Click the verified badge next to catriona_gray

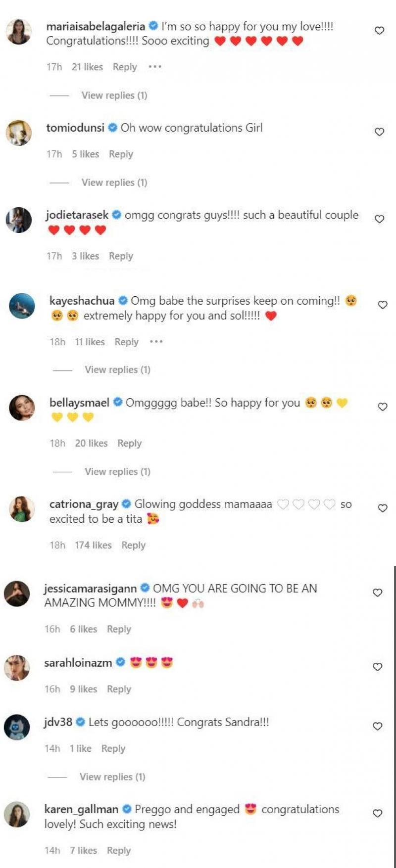[x=126, y=504]
